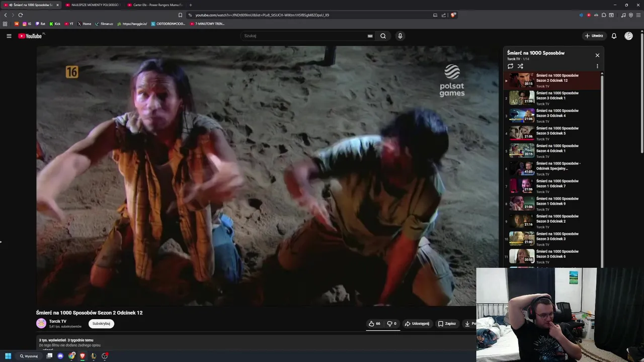The width and height of the screenshot is (644, 362).
Task: Play Sezon 3 Odcinek 1 from the playlist
Action: (x=552, y=98)
